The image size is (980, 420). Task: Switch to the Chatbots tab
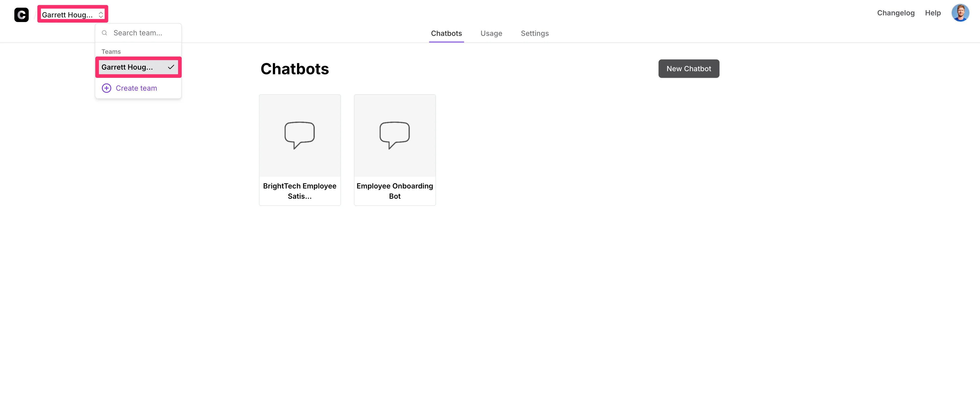[x=446, y=34]
